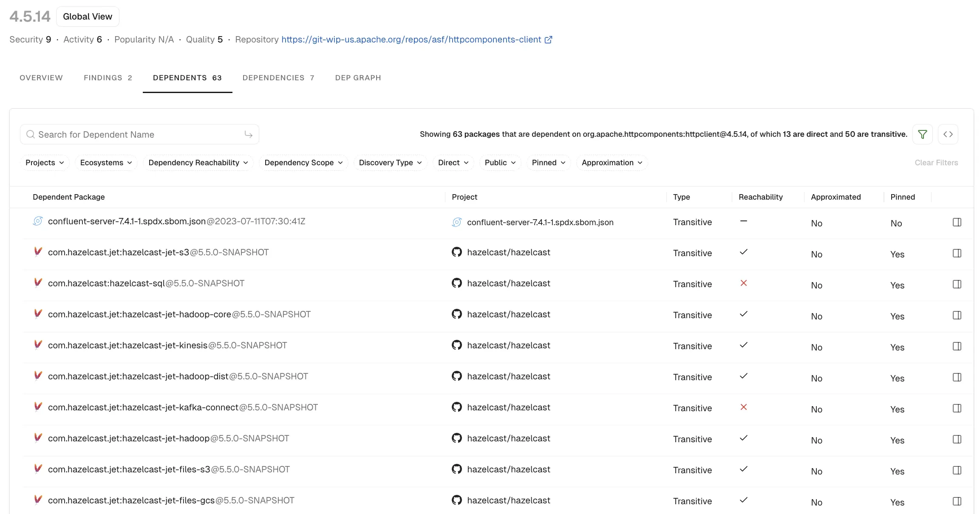Expand the Direct filter dropdown
980x514 pixels.
453,163
